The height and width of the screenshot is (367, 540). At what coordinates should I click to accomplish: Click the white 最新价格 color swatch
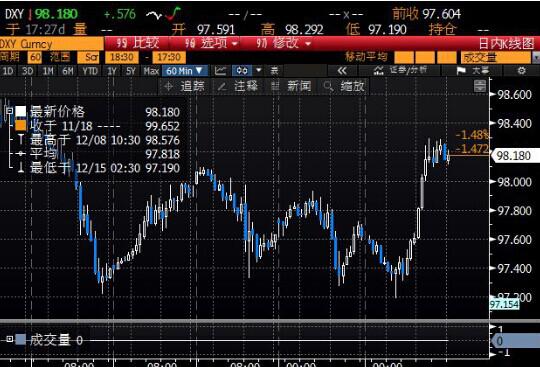pos(21,111)
